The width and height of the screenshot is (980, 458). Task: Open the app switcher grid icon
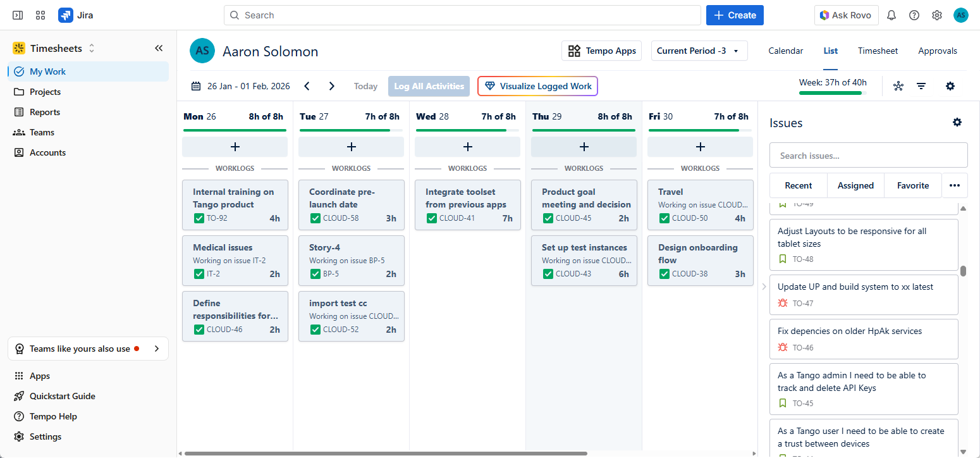[x=40, y=15]
